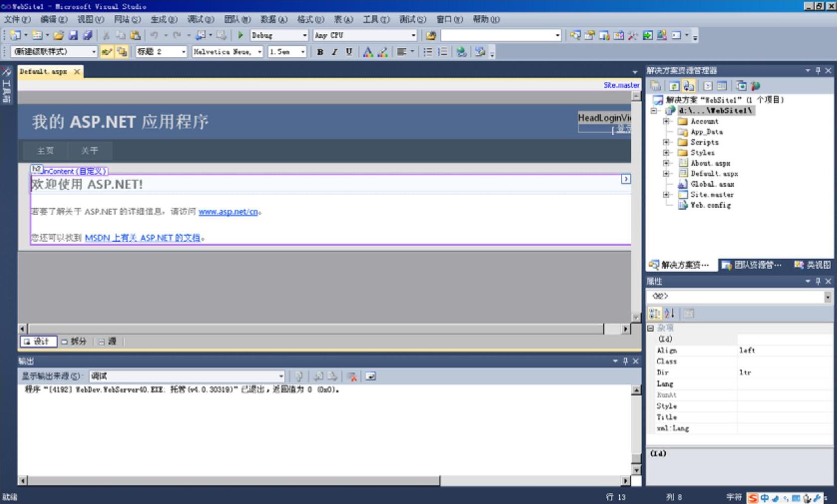Clear all output with the red X icon
The width and height of the screenshot is (837, 504).
[352, 377]
